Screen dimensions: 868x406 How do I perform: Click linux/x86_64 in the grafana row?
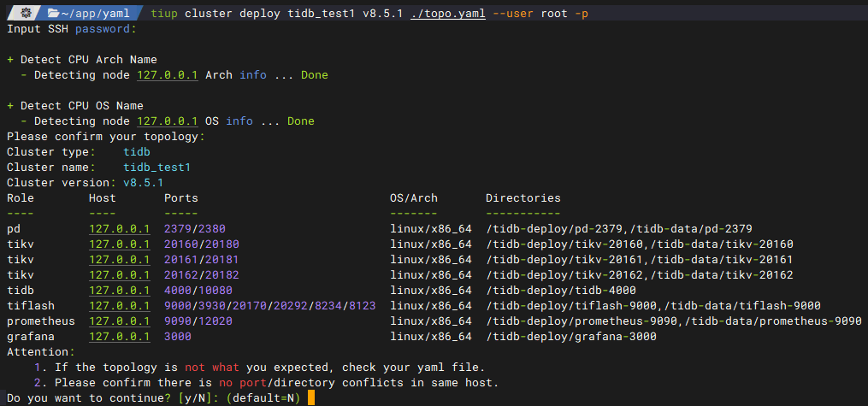click(x=431, y=336)
